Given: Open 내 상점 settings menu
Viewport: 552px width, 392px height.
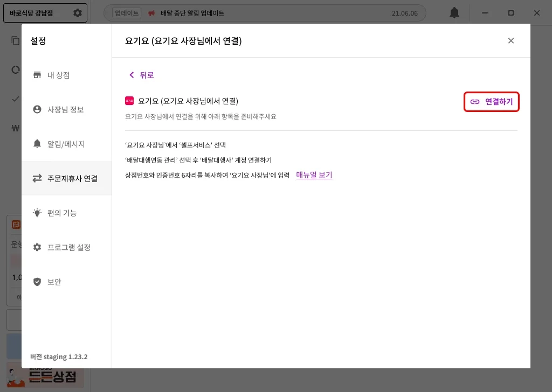Looking at the screenshot, I should (x=66, y=75).
